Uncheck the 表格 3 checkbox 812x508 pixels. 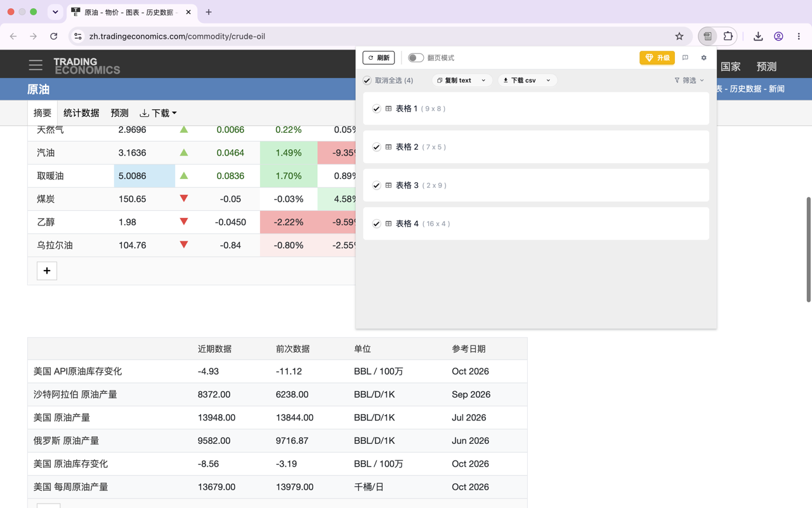tap(376, 185)
